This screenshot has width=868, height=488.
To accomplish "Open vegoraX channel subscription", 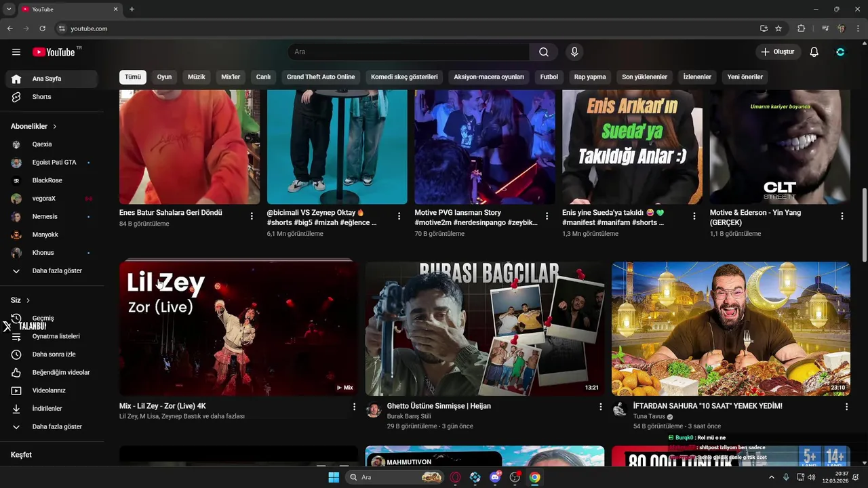I will (52, 199).
